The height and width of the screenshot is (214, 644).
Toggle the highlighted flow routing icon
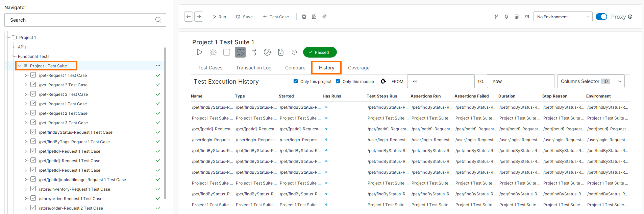pyautogui.click(x=240, y=52)
